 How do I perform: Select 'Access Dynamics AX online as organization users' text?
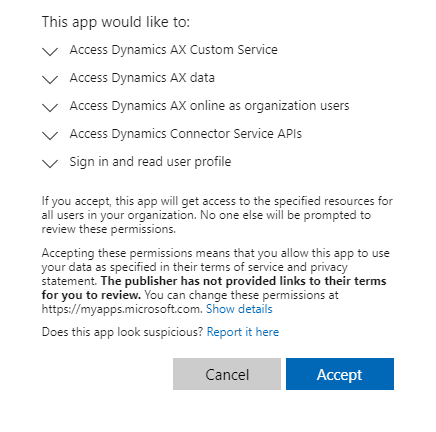[x=209, y=106]
